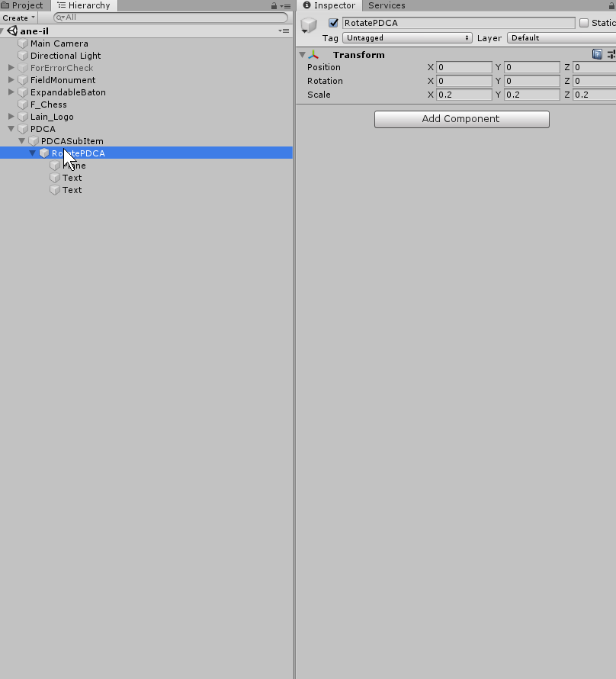The width and height of the screenshot is (616, 679).
Task: Expand the Lain_Logo object
Action: pos(11,117)
